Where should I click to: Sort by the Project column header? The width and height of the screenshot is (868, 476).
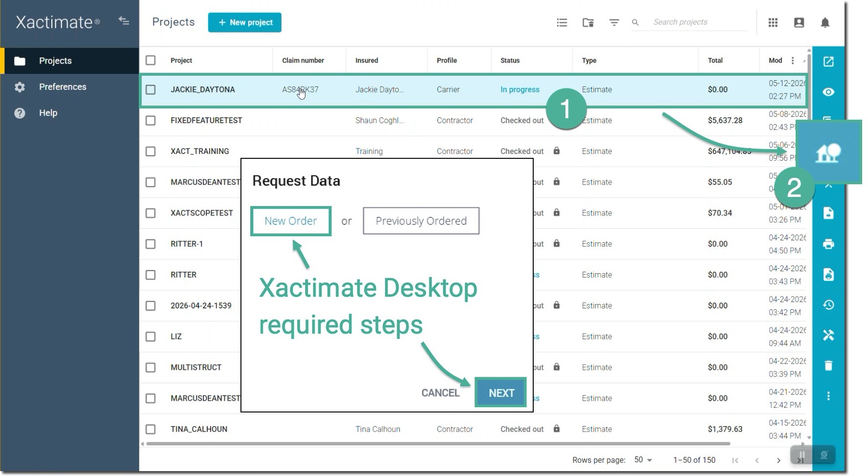click(x=181, y=61)
